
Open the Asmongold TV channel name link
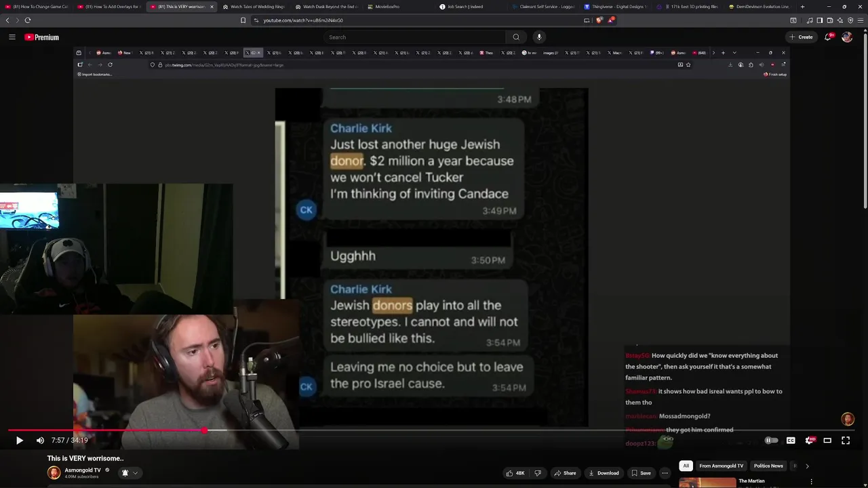coord(83,470)
